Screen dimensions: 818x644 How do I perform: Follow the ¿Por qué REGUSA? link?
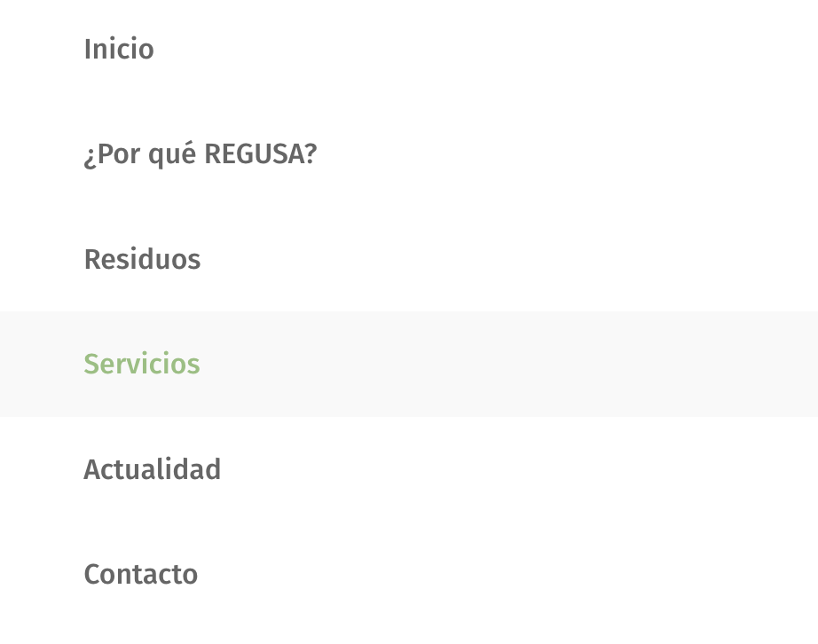(200, 154)
